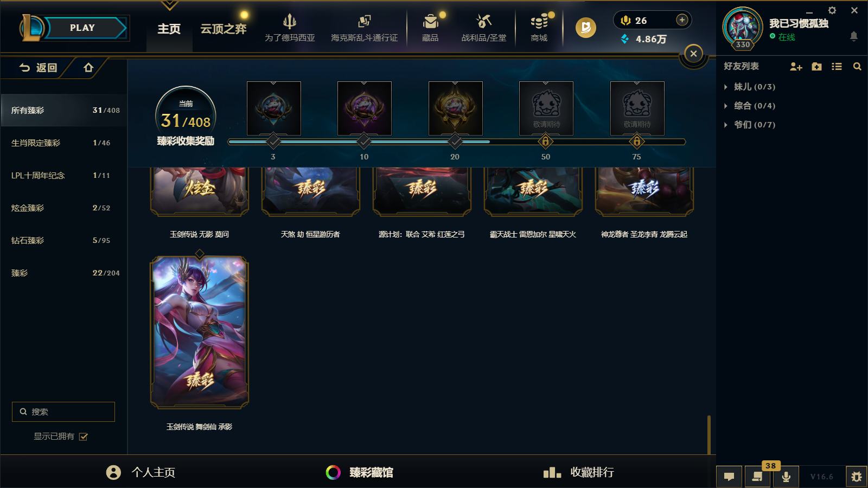This screenshot has width=868, height=488.
Task: Toggle the 显示已拥有 checkbox
Action: point(84,436)
